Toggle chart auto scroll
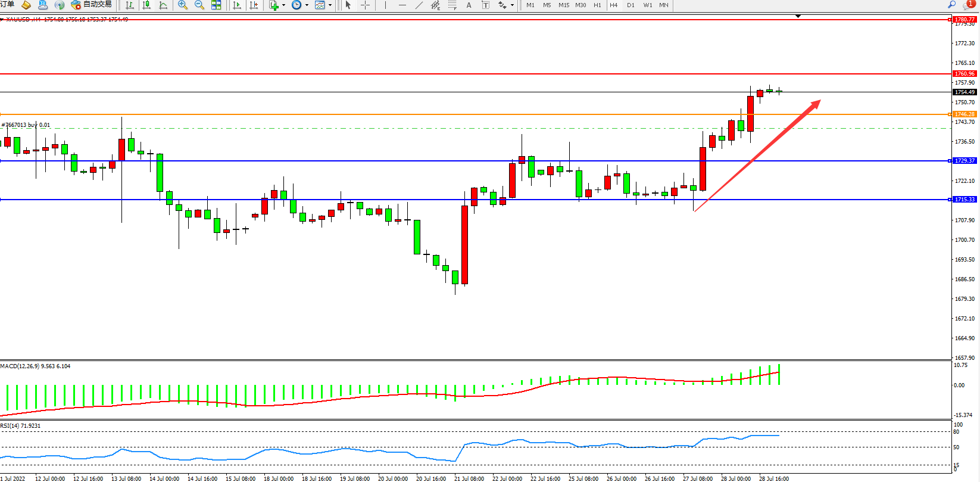The height and width of the screenshot is (482, 980). [x=237, y=5]
